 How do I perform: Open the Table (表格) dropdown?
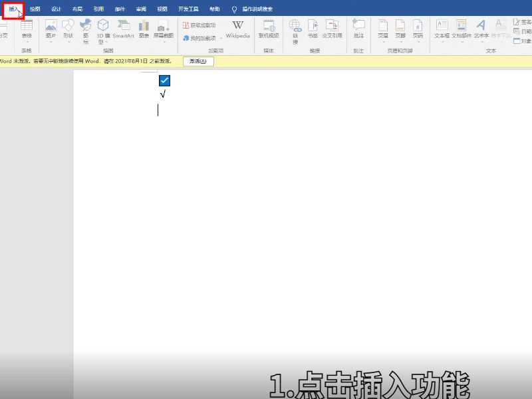tap(26, 31)
